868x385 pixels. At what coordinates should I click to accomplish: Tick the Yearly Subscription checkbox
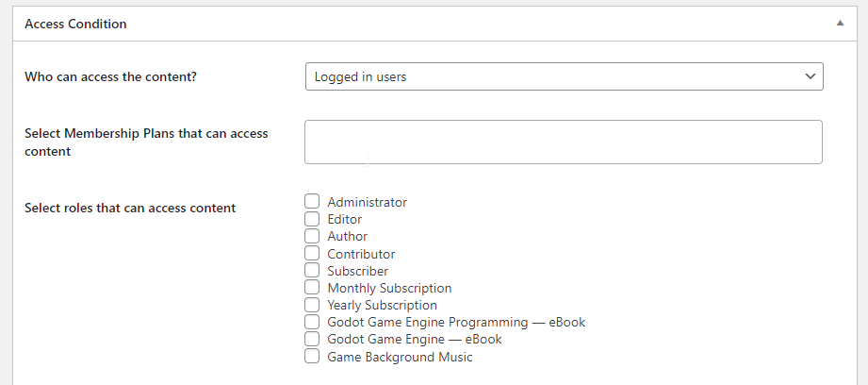312,305
